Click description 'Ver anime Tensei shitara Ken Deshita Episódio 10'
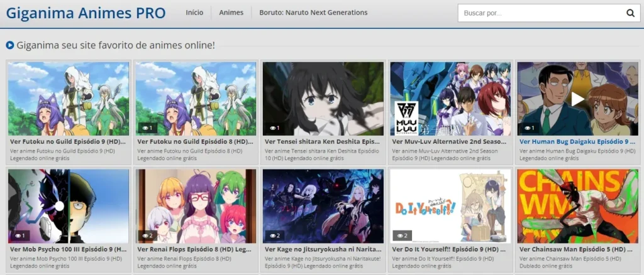The height and width of the screenshot is (275, 644). click(x=323, y=154)
